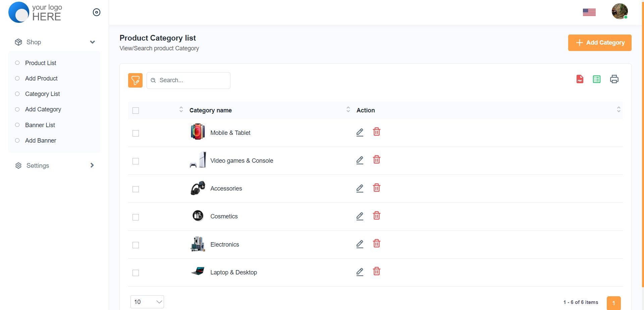Open Product List in sidebar
This screenshot has height=310, width=644.
point(41,63)
